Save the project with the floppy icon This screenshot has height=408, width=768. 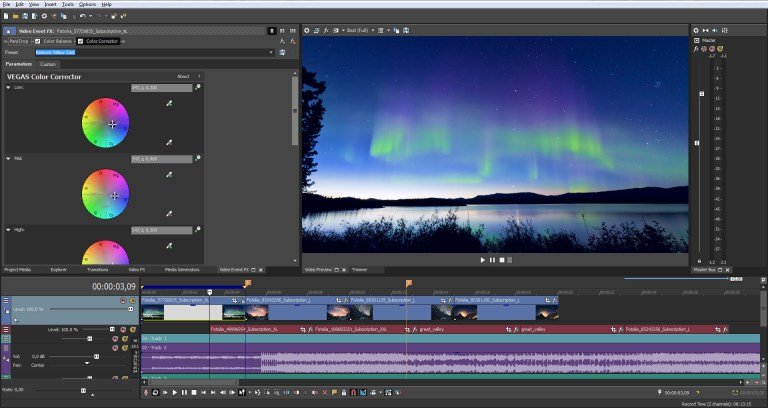point(25,16)
